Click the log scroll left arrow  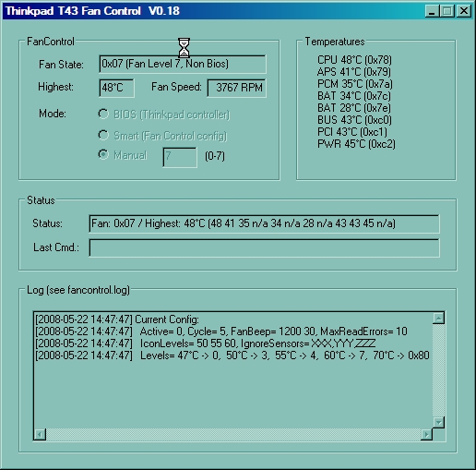click(x=40, y=434)
